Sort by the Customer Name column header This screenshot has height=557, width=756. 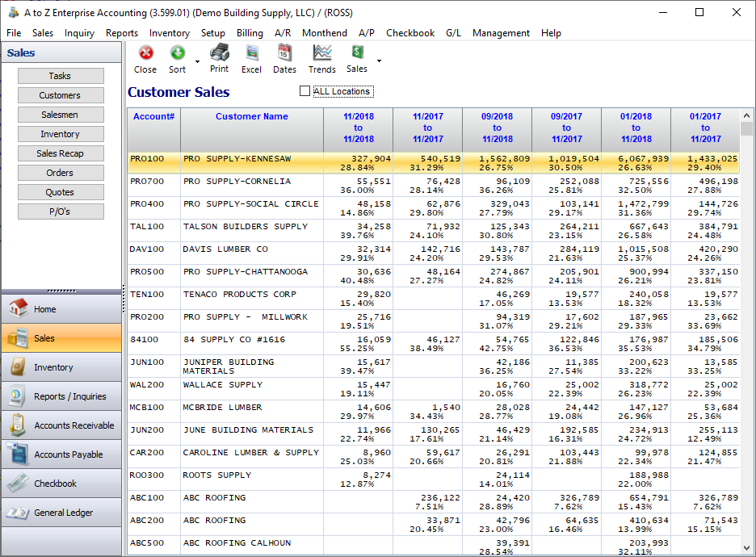click(x=251, y=117)
